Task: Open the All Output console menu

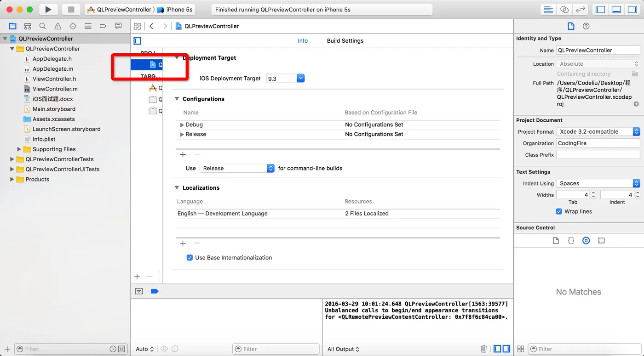Action: 343,349
